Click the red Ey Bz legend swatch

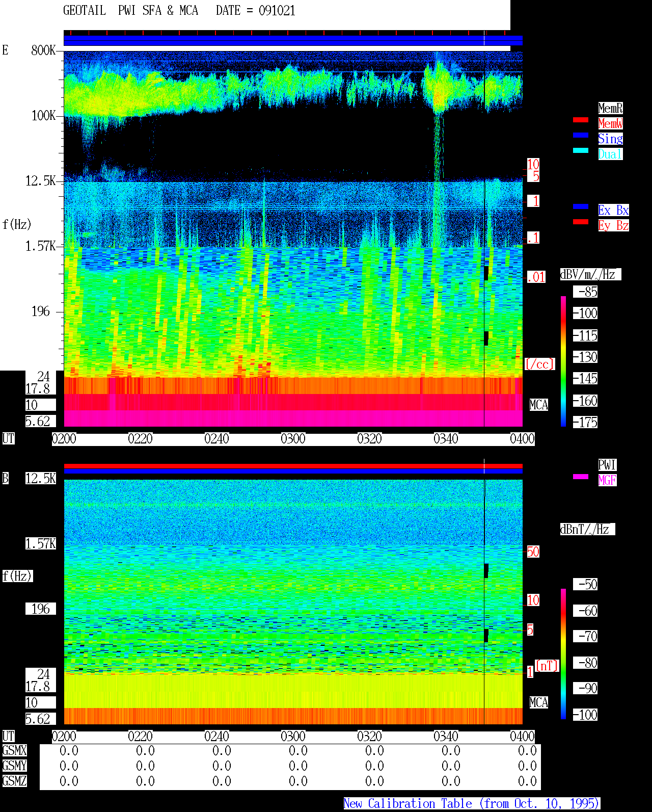click(581, 222)
